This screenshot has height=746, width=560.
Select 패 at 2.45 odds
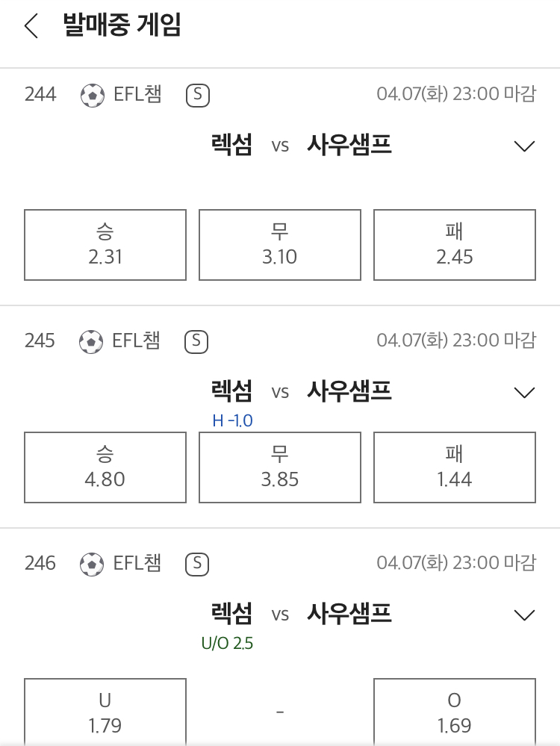(x=455, y=244)
